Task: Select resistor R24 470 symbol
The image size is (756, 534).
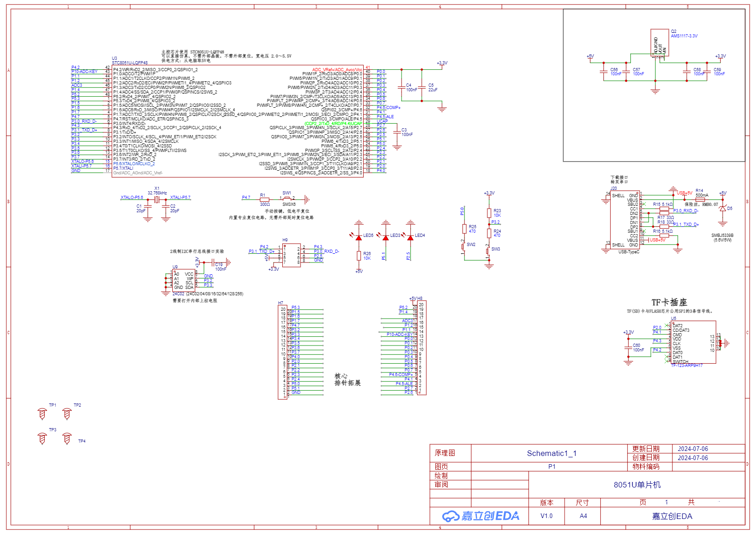Action: tap(489, 233)
